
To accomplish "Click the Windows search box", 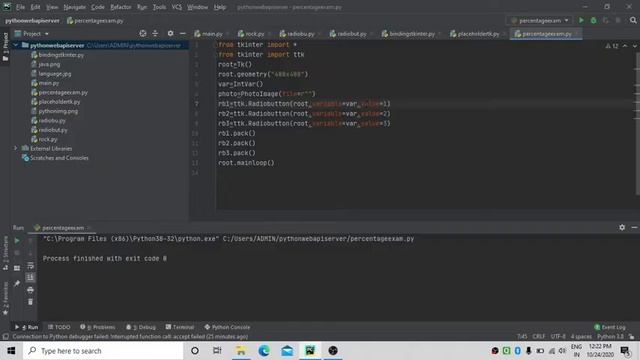I will tap(103, 351).
